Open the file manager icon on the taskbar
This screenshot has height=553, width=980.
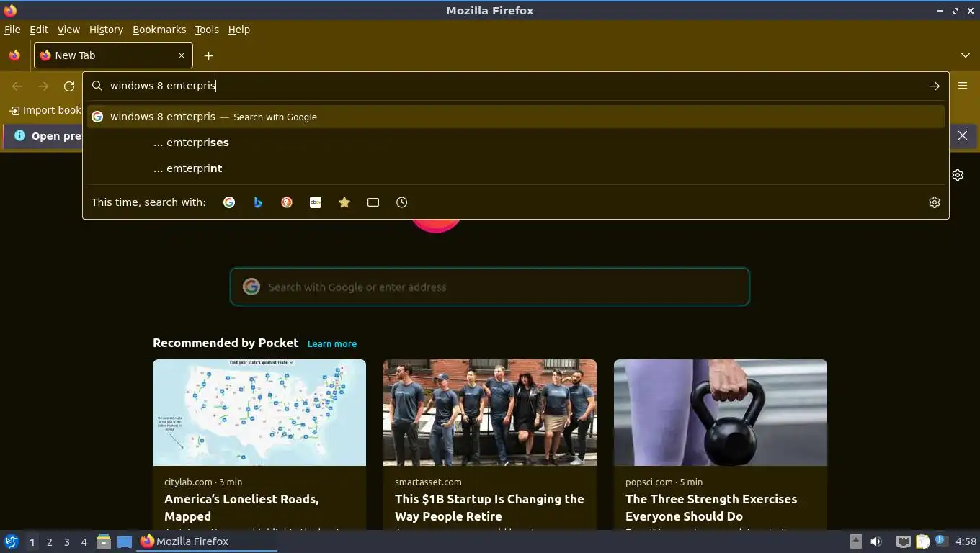coord(104,541)
